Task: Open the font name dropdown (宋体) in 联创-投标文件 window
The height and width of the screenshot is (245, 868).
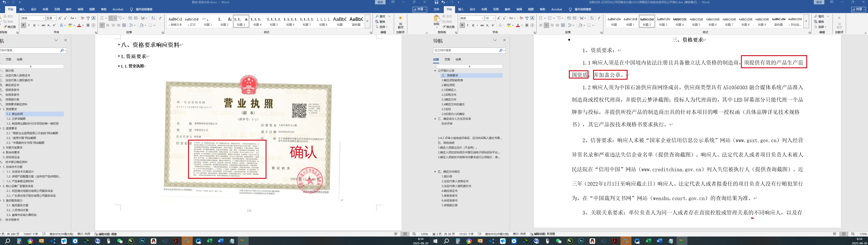Action: tap(43, 18)
